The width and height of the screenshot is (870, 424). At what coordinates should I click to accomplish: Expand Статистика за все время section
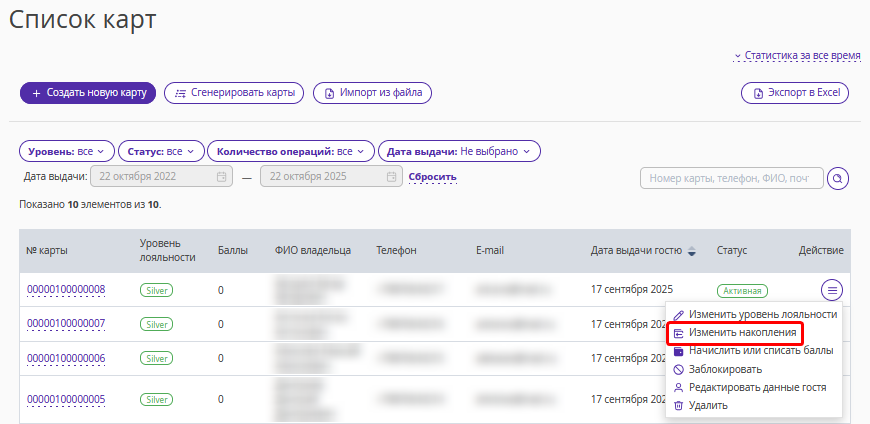tap(797, 56)
